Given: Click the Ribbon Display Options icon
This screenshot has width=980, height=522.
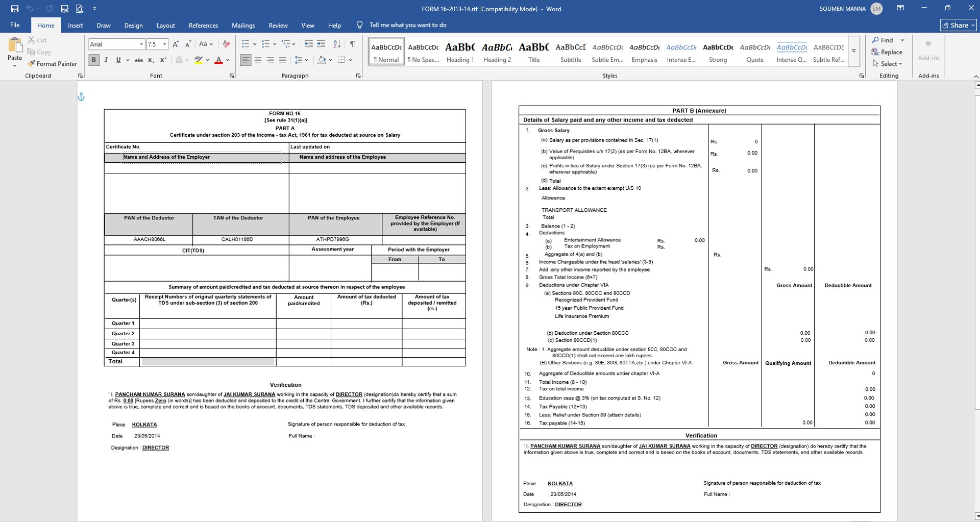Looking at the screenshot, I should coord(900,8).
